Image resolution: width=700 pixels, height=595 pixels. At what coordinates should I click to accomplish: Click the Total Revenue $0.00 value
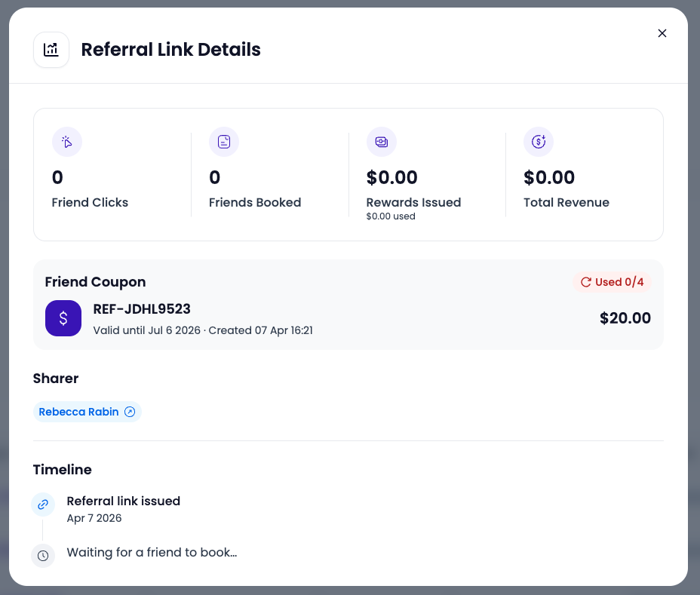[x=549, y=178]
